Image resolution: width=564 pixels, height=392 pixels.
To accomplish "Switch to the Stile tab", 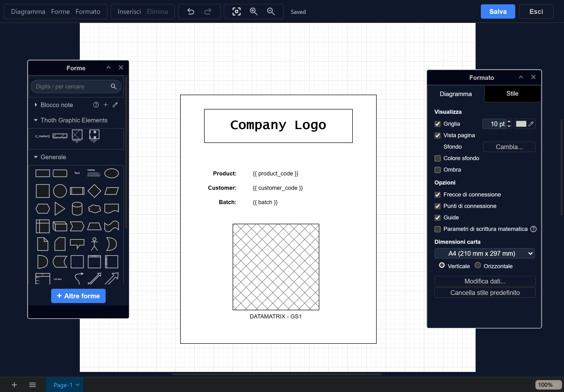I will (x=512, y=94).
